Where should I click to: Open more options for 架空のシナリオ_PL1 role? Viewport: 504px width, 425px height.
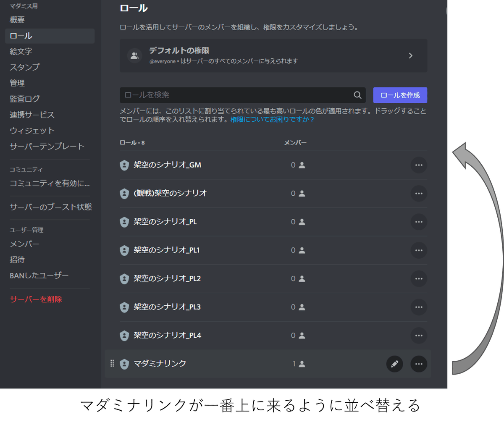419,250
